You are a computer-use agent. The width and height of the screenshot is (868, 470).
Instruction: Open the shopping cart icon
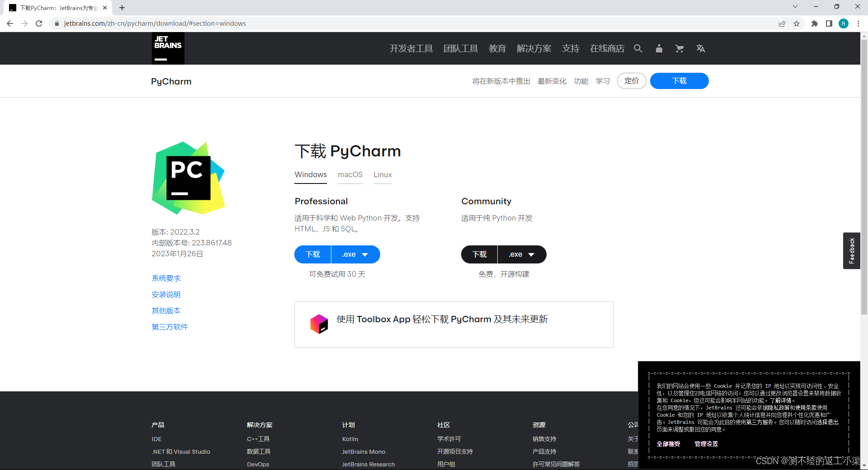pos(679,48)
